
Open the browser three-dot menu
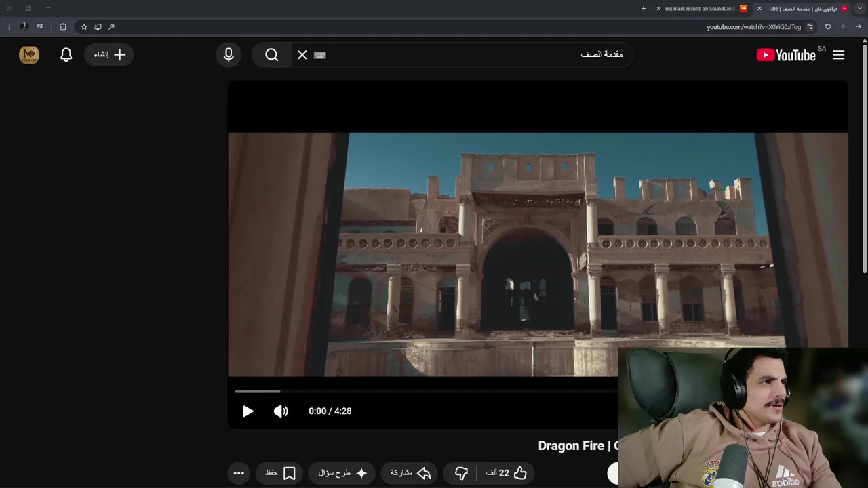[x=9, y=27]
